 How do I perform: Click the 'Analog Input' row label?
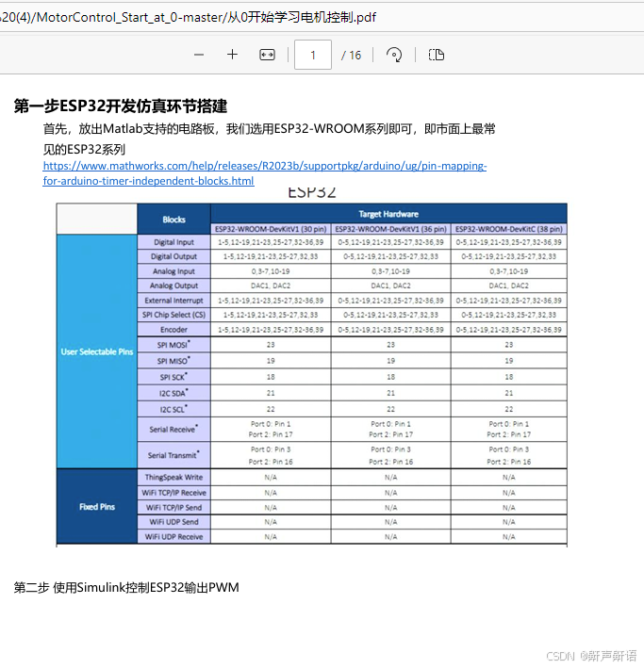[173, 271]
